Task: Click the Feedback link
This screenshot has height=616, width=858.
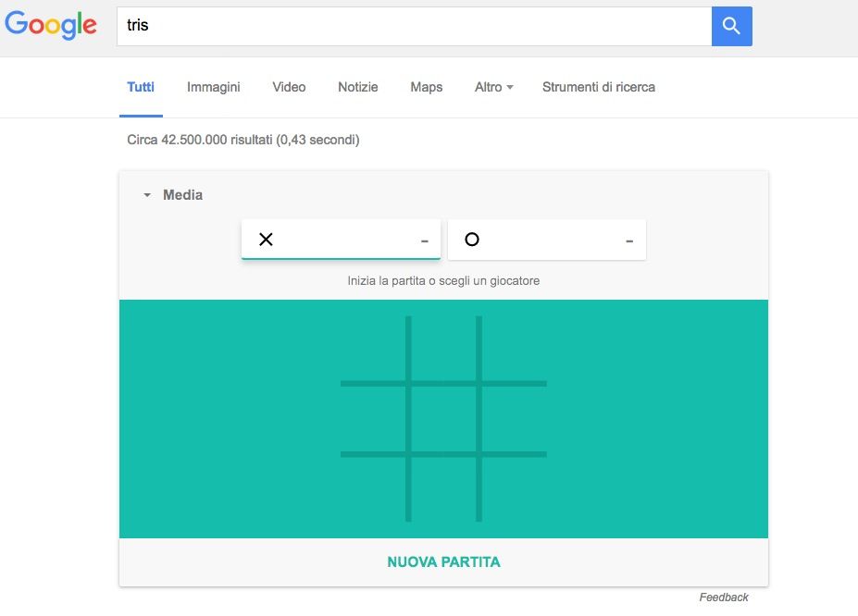Action: point(723,598)
